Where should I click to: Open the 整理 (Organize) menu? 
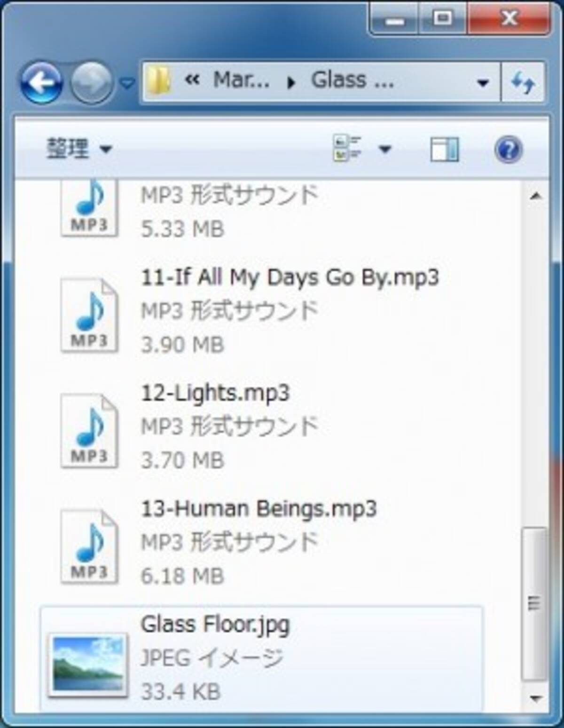(x=78, y=150)
